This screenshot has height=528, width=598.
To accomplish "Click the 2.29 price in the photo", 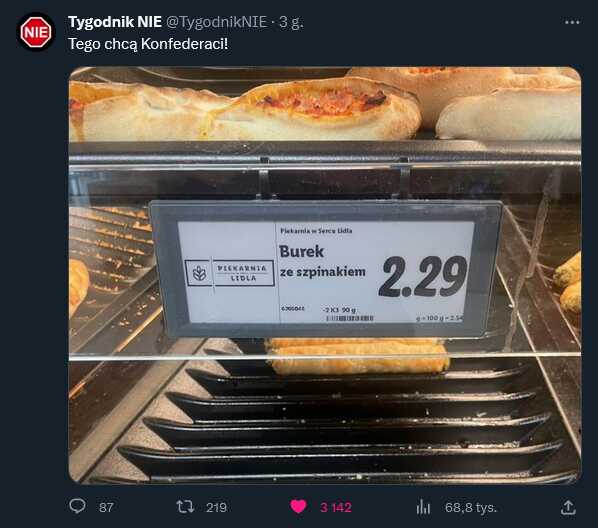I will pyautogui.click(x=423, y=276).
